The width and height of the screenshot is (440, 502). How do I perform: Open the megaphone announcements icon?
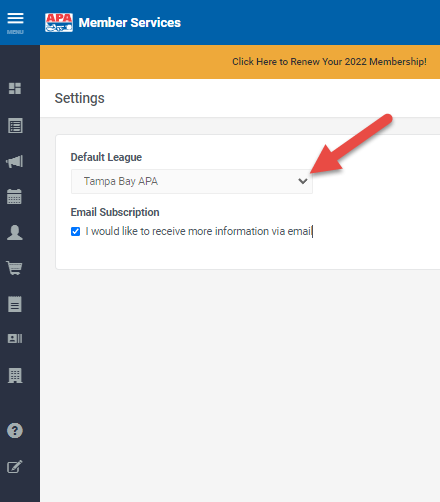(x=15, y=162)
